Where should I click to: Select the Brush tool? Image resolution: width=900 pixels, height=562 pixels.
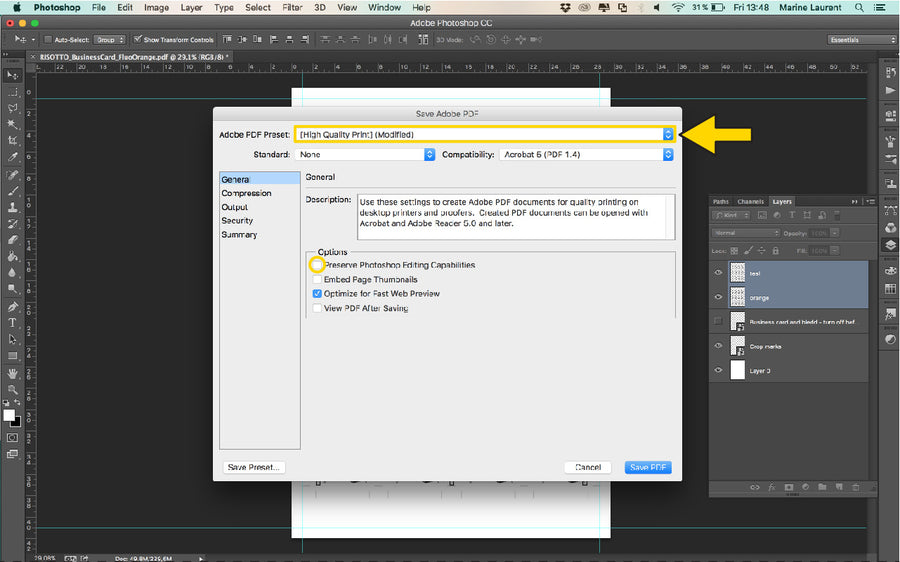click(12, 191)
